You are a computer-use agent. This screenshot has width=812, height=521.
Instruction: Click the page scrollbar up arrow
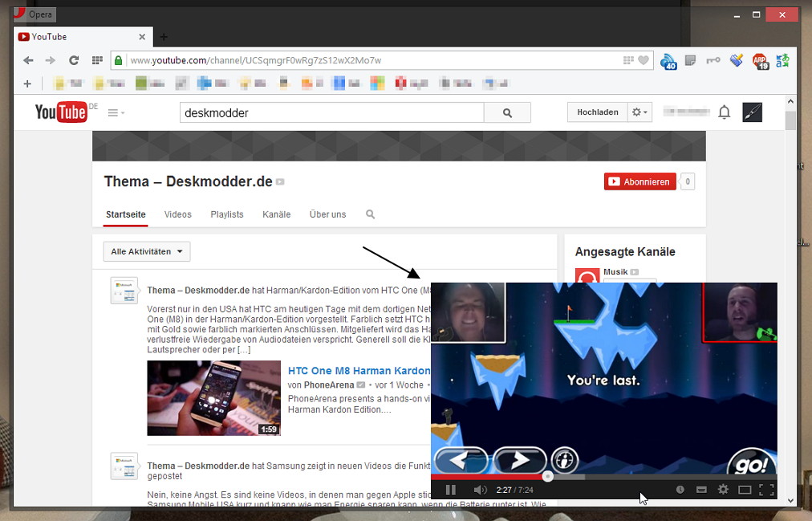coord(791,101)
